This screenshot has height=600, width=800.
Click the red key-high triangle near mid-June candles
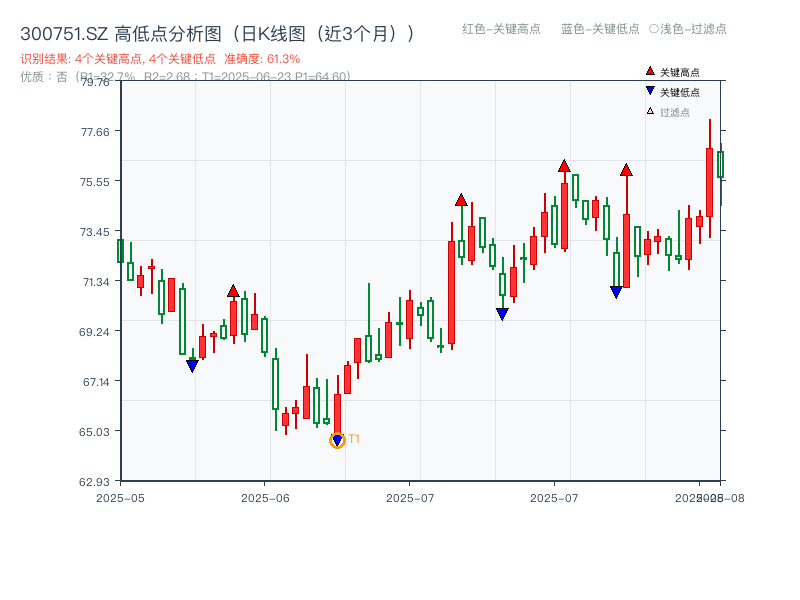click(x=234, y=290)
